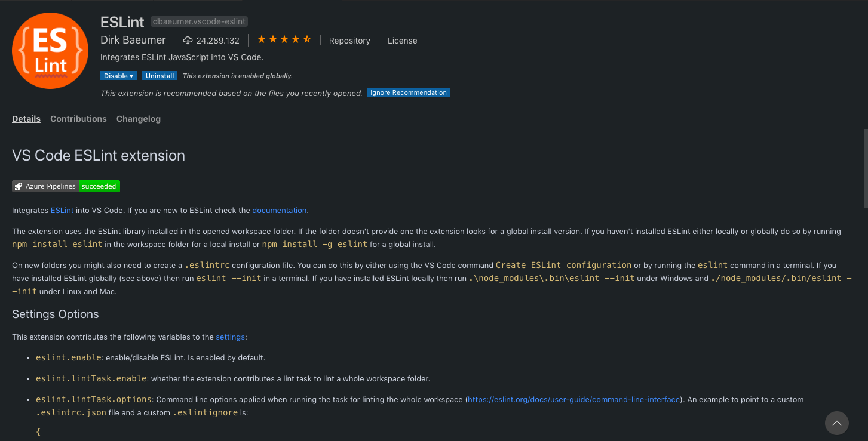Select the first rating star
Screen dimensions: 868x441
(261, 38)
